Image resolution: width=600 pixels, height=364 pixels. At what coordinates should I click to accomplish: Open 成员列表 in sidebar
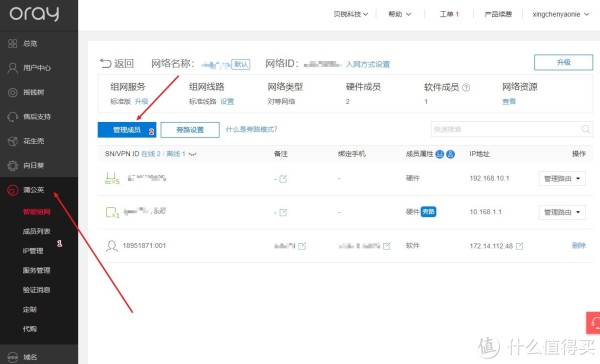[36, 231]
